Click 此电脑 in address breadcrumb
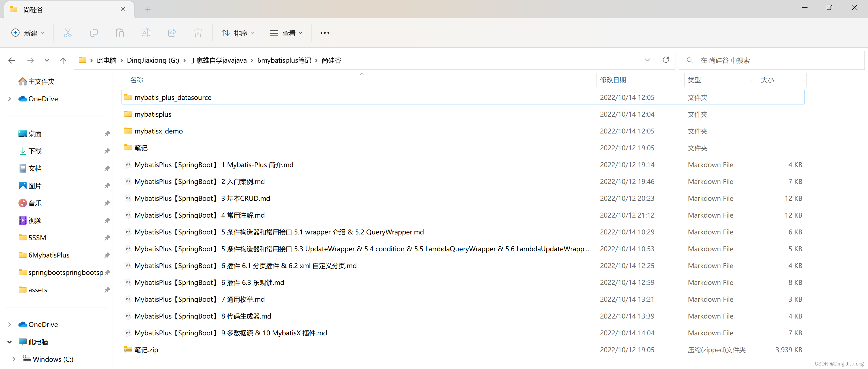 point(107,60)
